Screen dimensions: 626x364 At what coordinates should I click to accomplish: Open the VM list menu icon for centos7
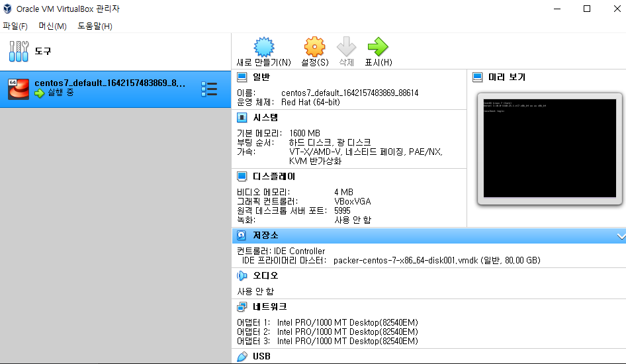click(209, 89)
